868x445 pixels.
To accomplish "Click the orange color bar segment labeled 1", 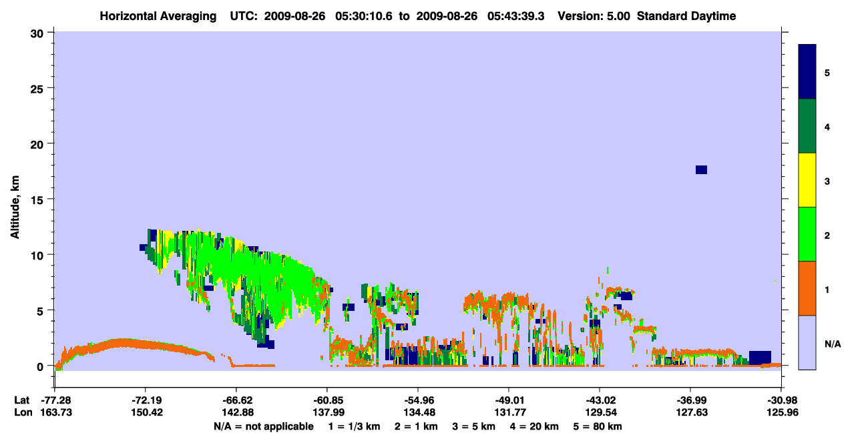I will pyautogui.click(x=807, y=288).
